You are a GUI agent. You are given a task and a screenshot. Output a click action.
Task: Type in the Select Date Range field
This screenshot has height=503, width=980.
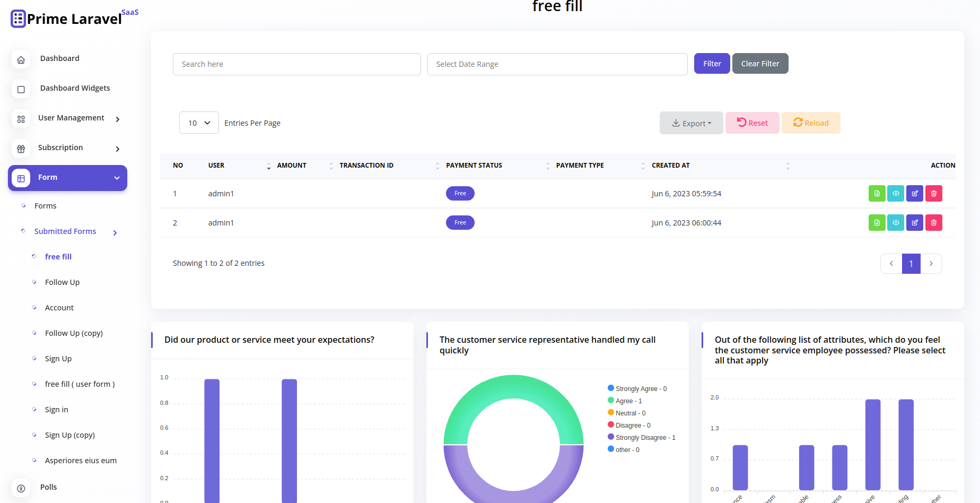pos(557,64)
